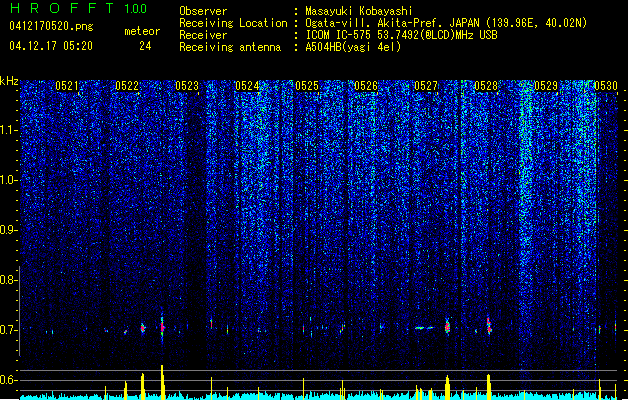The width and height of the screenshot is (629, 400).
Task: Click the red meteor echo just before 0528
Action: pos(489,325)
